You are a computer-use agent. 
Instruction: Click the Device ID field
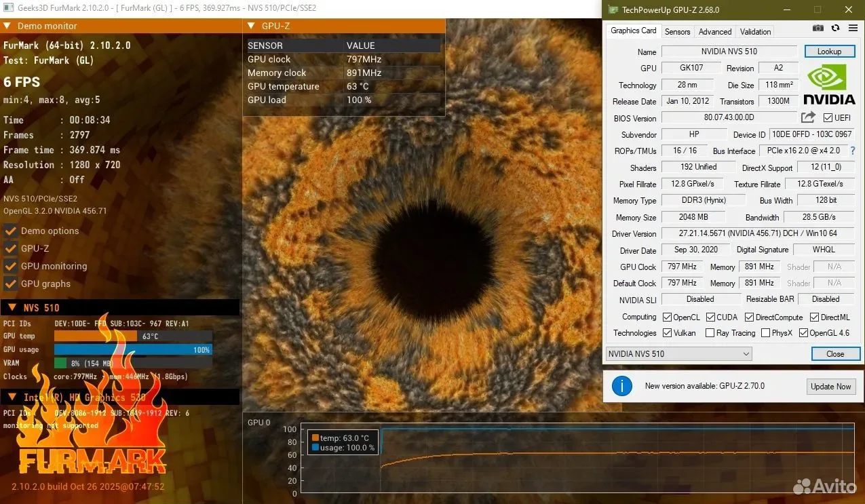(813, 134)
